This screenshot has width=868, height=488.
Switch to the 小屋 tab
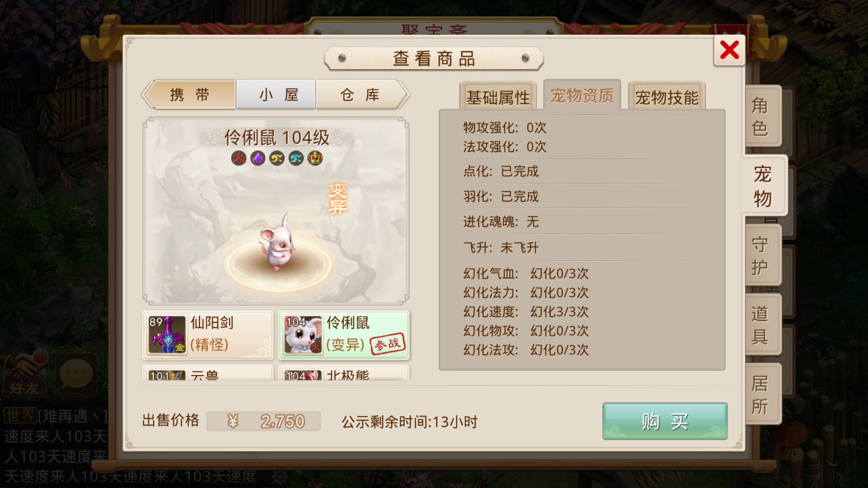276,94
